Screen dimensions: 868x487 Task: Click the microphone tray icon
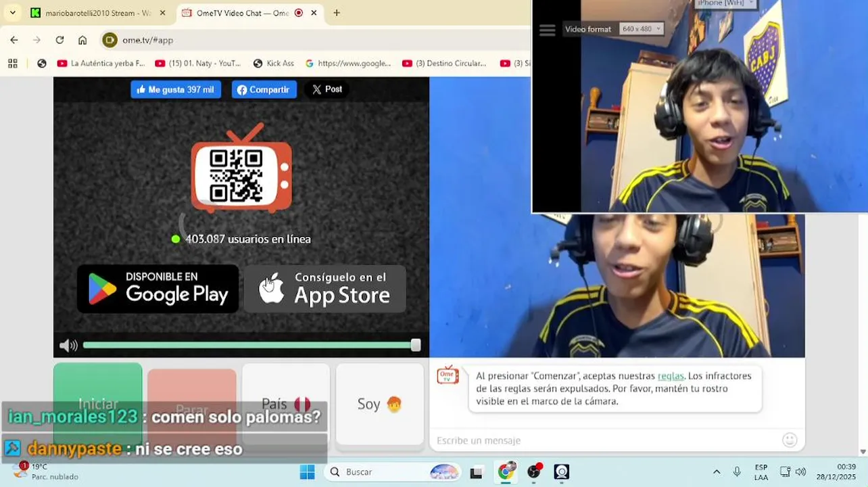(737, 471)
